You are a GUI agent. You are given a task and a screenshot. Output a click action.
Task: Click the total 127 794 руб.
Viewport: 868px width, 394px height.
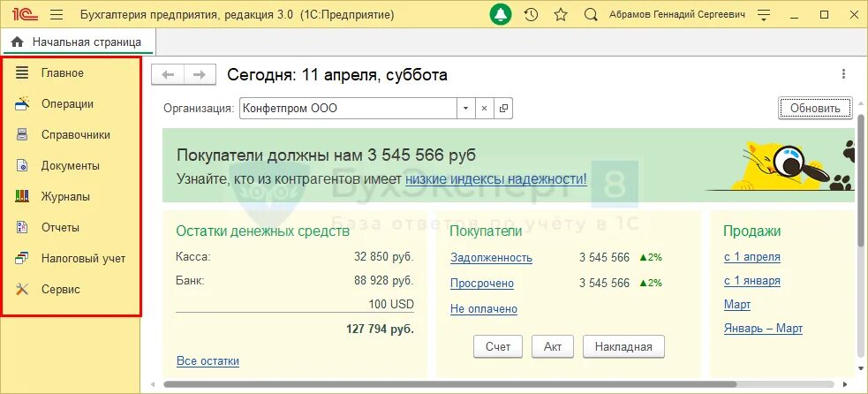[381, 329]
